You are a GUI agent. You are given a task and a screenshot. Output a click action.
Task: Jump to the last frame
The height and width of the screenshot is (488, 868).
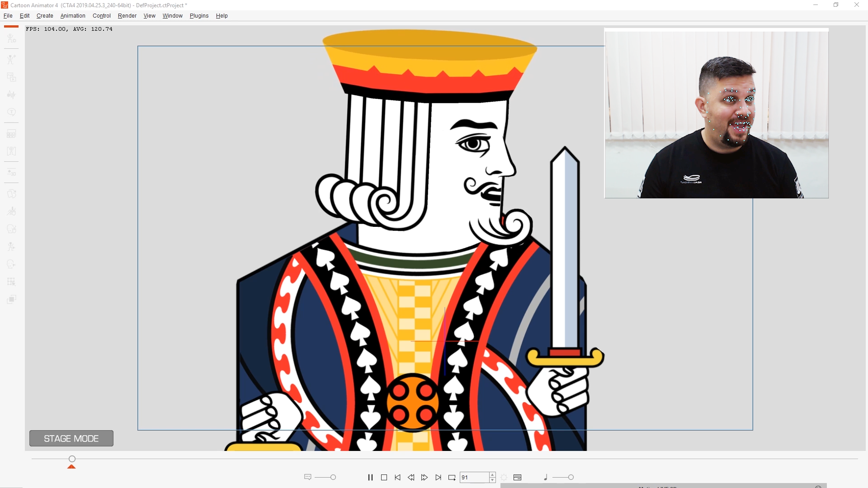(438, 477)
